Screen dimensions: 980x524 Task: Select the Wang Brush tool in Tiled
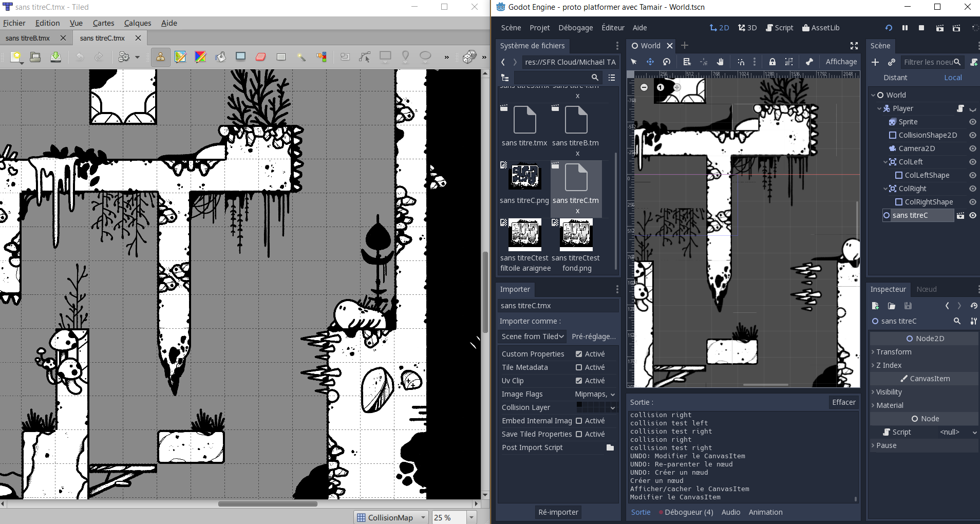pyautogui.click(x=200, y=57)
